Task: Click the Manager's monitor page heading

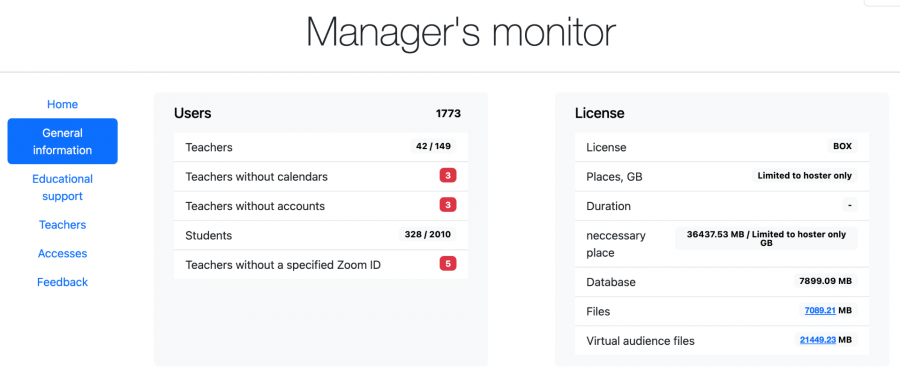Action: pyautogui.click(x=461, y=32)
